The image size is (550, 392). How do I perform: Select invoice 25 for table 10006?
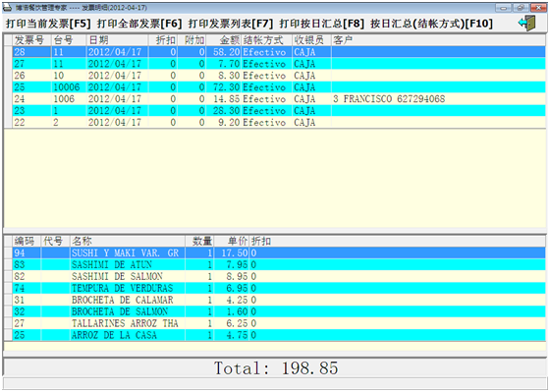pyautogui.click(x=279, y=87)
